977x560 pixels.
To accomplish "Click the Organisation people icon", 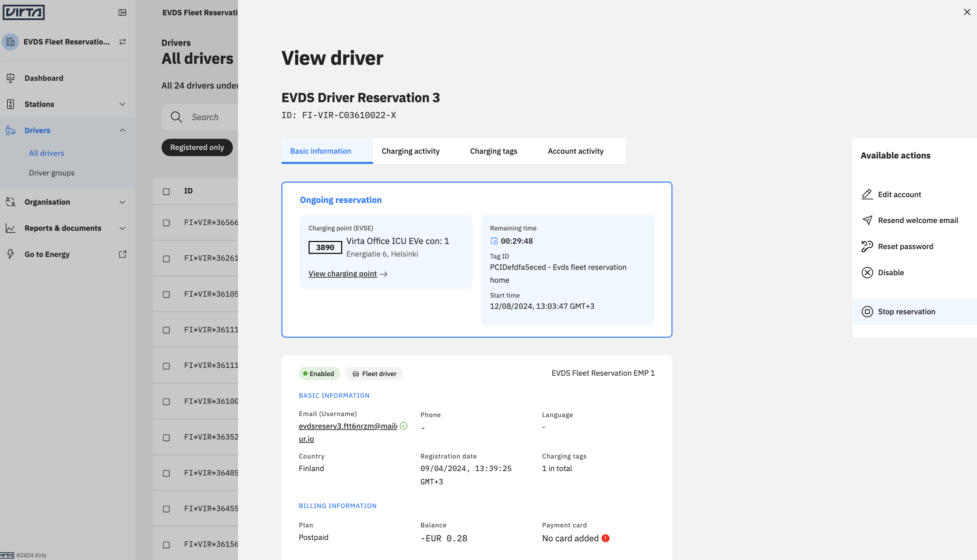I will pos(11,202).
